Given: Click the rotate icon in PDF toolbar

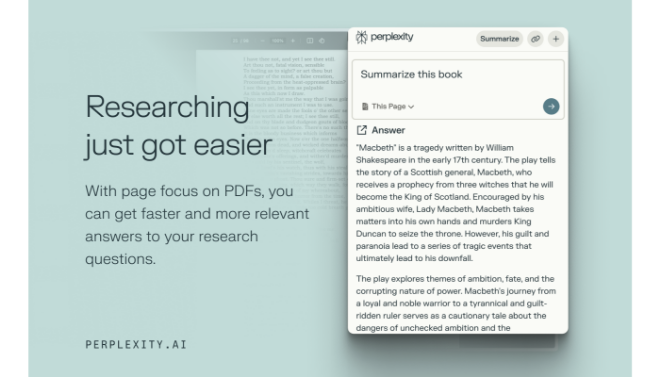Looking at the screenshot, I should click(x=322, y=41).
